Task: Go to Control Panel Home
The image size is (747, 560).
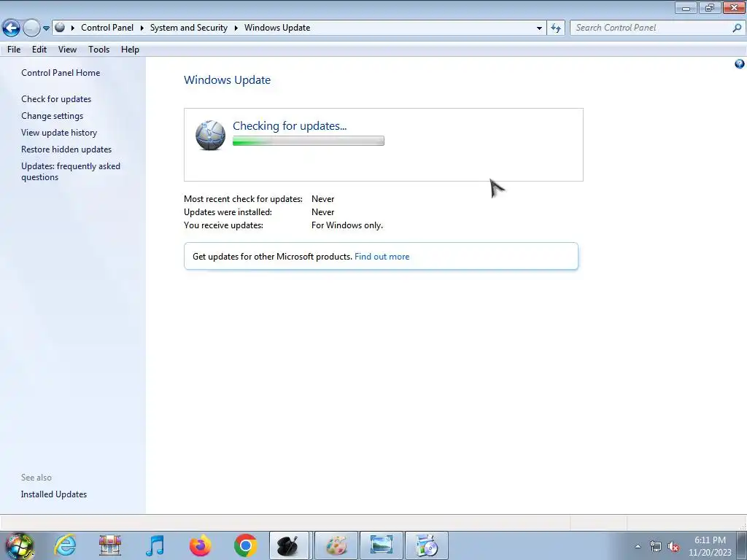Action: coord(61,73)
